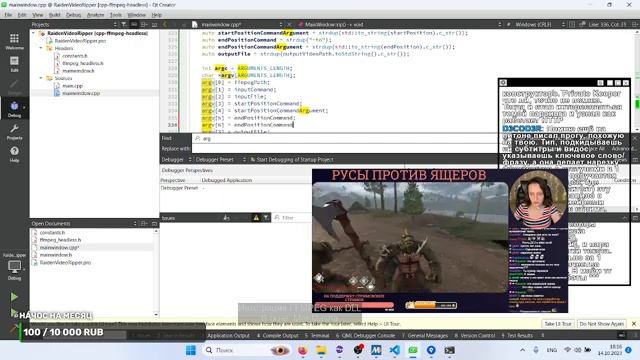Viewport: 640px width, 360px height.
Task: Switch to Compile Output pane
Action: point(278,336)
